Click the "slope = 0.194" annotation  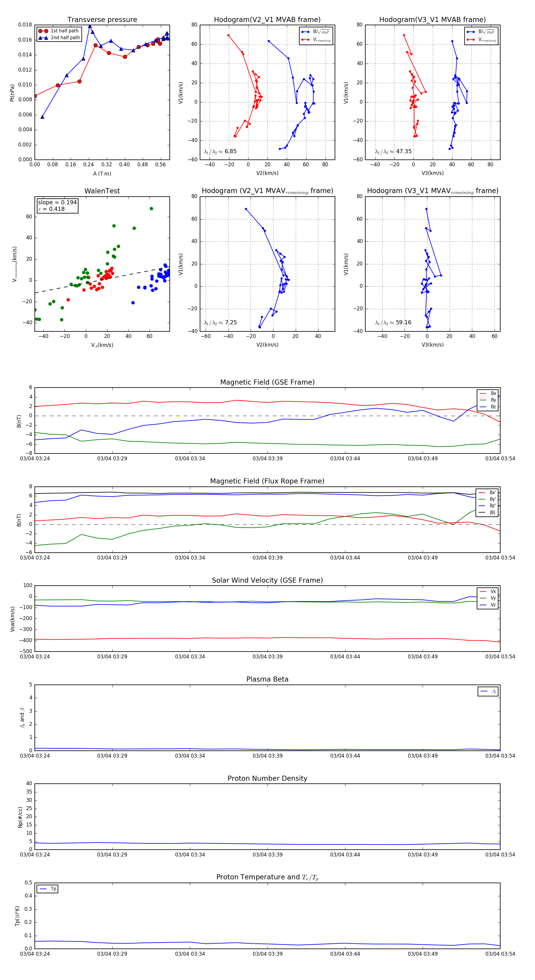coord(57,203)
